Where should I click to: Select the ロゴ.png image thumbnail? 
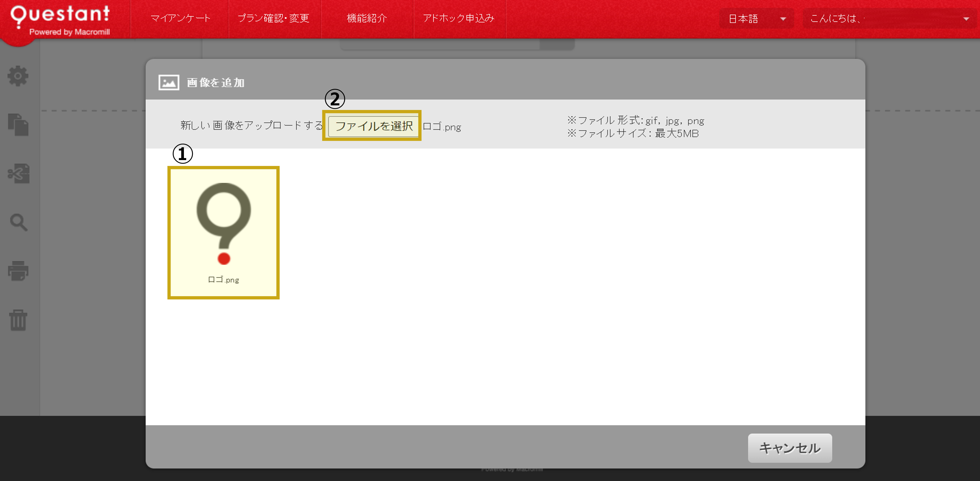(x=224, y=233)
